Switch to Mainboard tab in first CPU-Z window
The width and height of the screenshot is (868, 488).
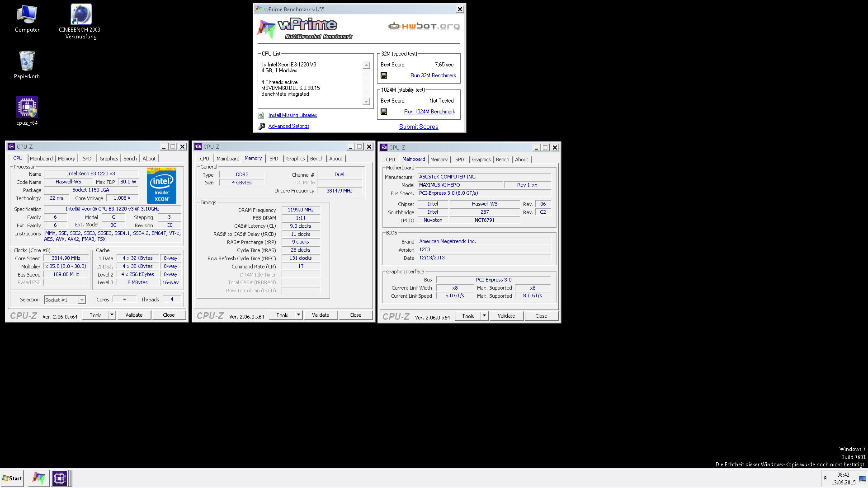(41, 159)
